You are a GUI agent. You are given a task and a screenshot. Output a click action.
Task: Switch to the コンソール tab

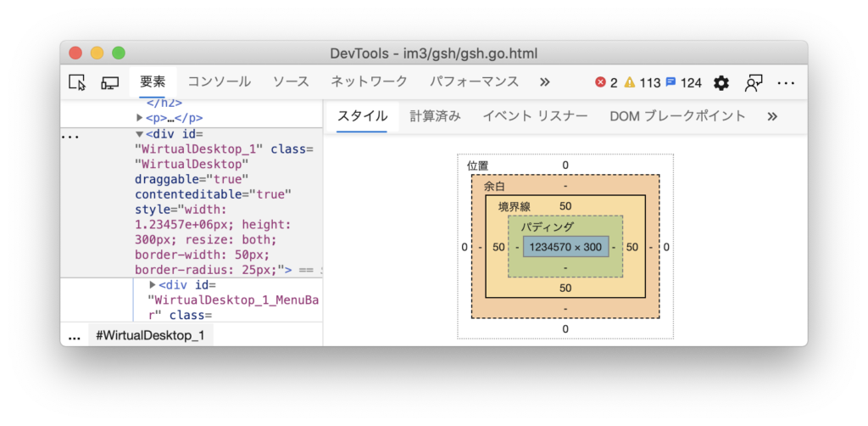click(219, 81)
